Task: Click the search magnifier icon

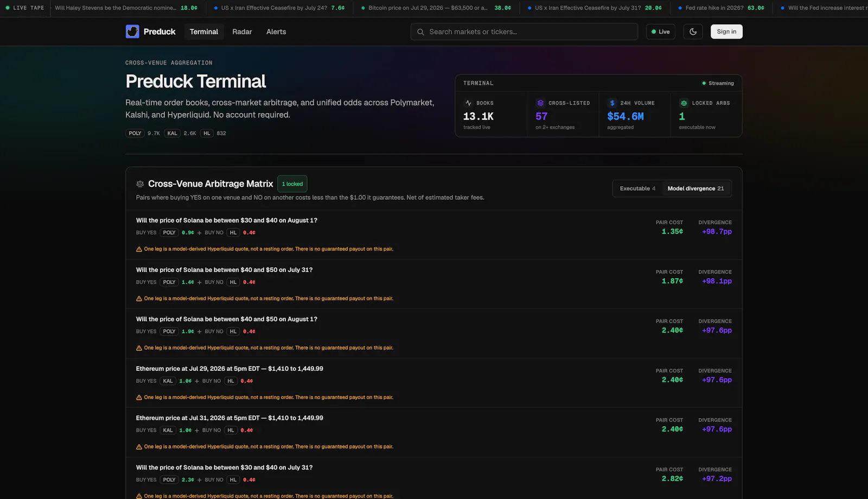Action: pyautogui.click(x=420, y=32)
